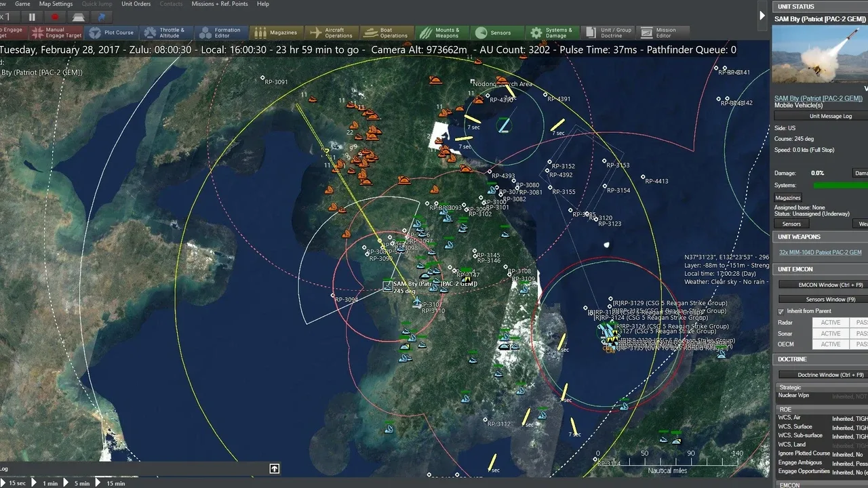
Task: Set Radar EMCON to ACTIVE
Action: [x=831, y=323]
